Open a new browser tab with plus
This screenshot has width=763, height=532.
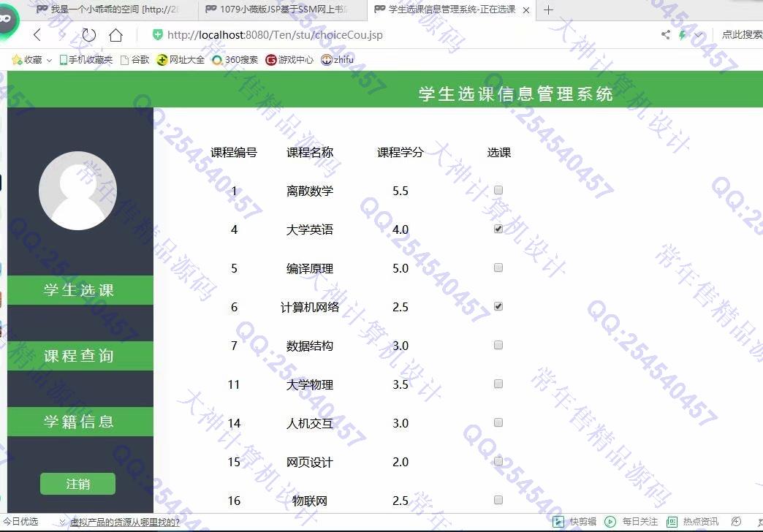[548, 9]
